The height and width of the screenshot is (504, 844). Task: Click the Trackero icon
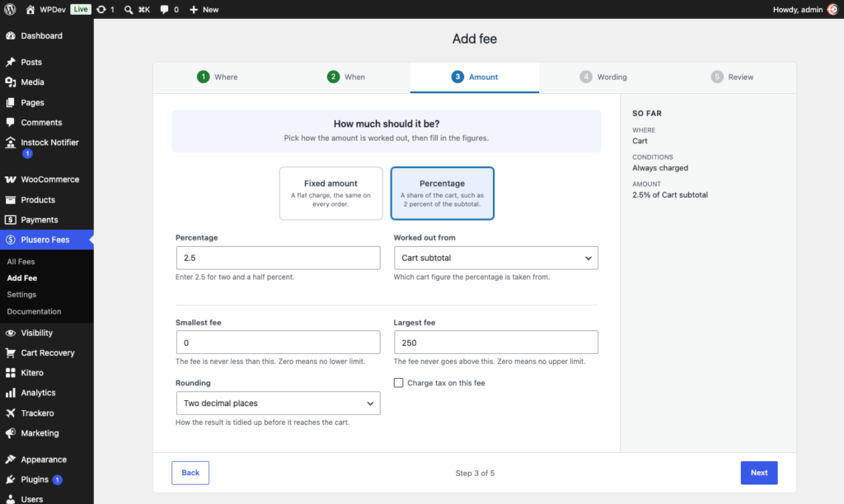(10, 413)
